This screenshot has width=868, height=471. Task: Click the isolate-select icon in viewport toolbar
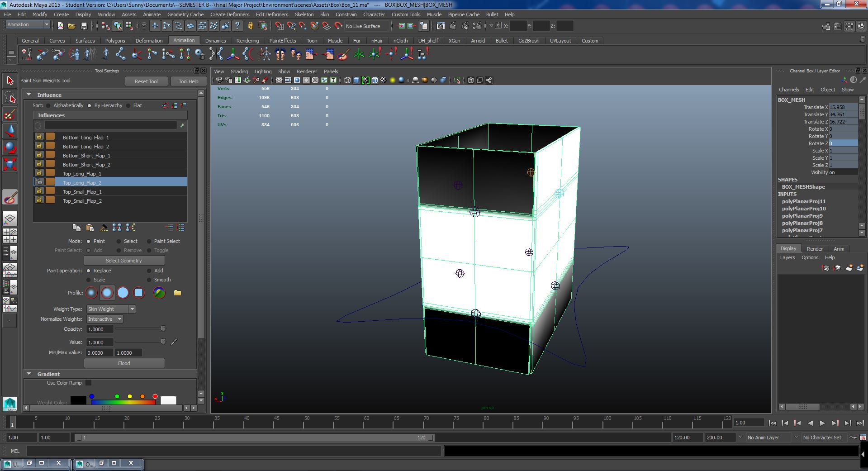457,80
